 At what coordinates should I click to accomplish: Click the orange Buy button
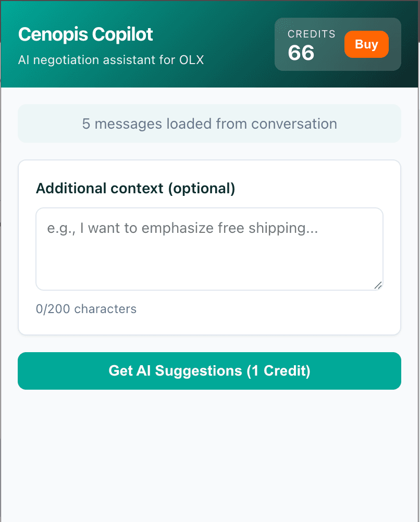coord(366,44)
